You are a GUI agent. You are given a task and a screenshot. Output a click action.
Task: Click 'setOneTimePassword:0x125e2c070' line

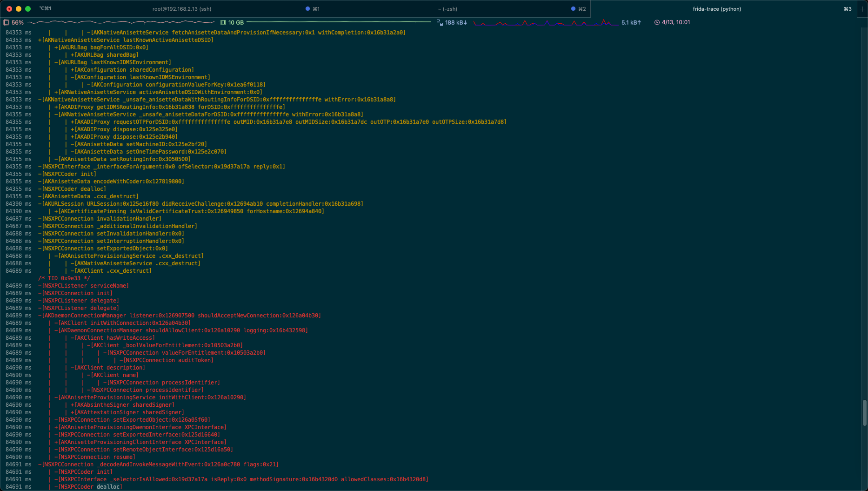coord(148,152)
